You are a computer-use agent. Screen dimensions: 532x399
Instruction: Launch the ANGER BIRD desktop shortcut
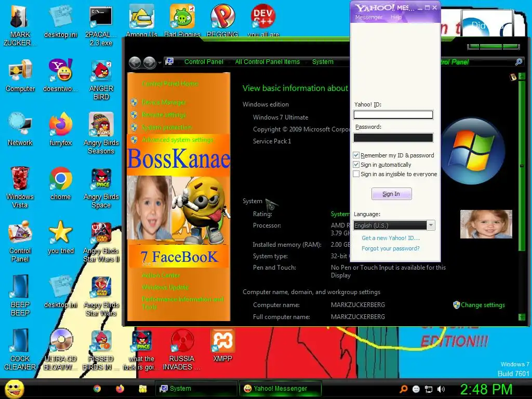[x=101, y=79]
